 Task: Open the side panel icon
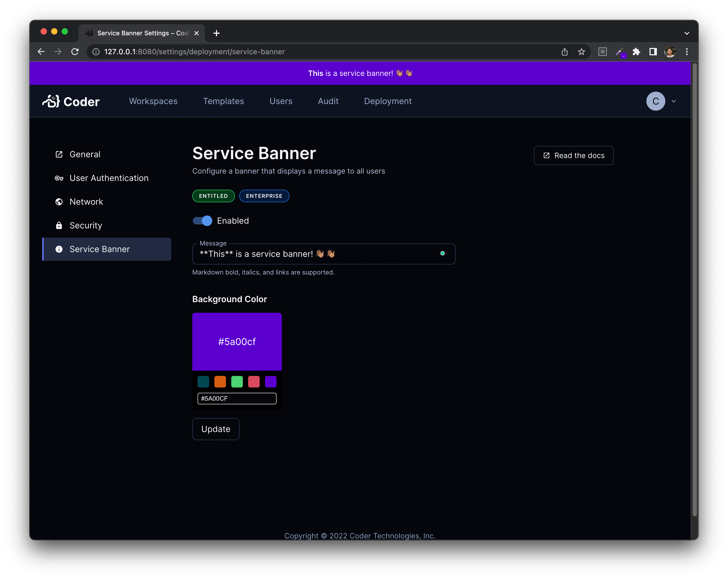click(x=653, y=52)
